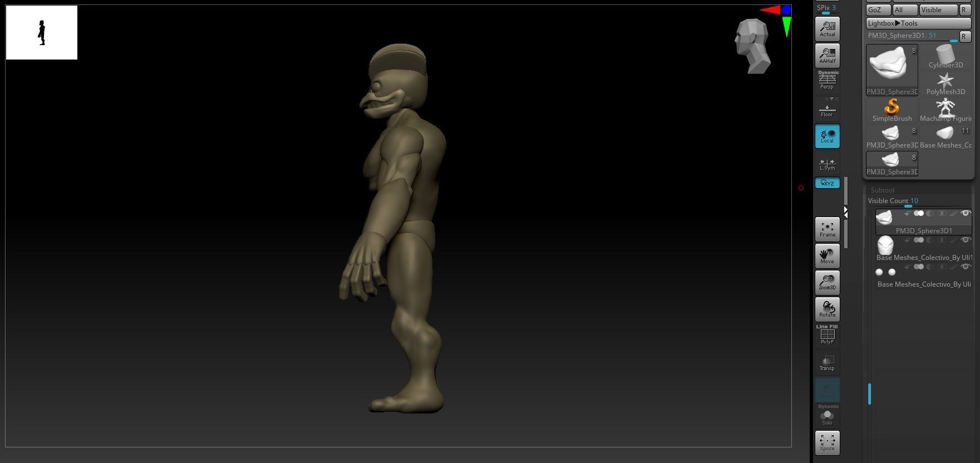Set PM3D_Sphere3D1 boolean intersect mode icon
This screenshot has width=980, height=463.
(942, 214)
